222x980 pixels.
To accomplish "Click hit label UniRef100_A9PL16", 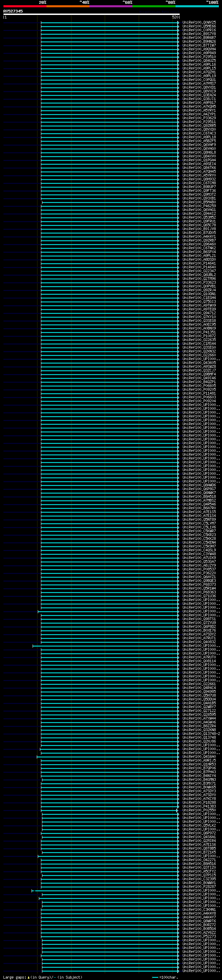I will (x=199, y=64).
